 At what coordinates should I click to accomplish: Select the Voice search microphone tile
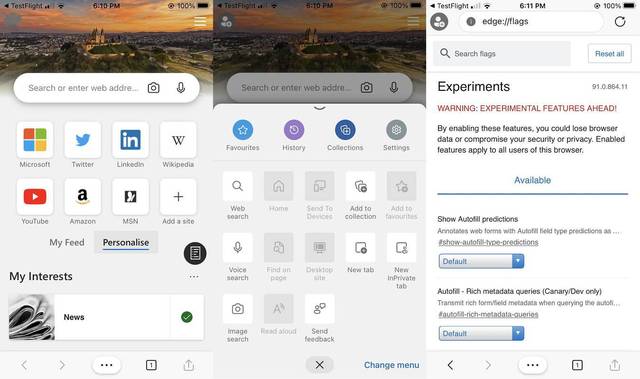tap(238, 248)
